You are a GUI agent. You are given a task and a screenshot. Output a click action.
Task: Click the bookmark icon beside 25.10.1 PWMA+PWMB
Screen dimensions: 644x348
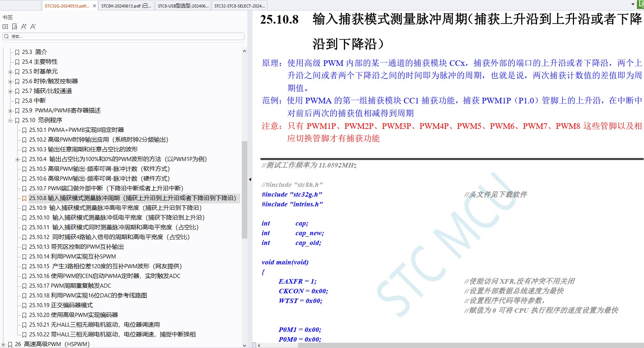point(24,130)
